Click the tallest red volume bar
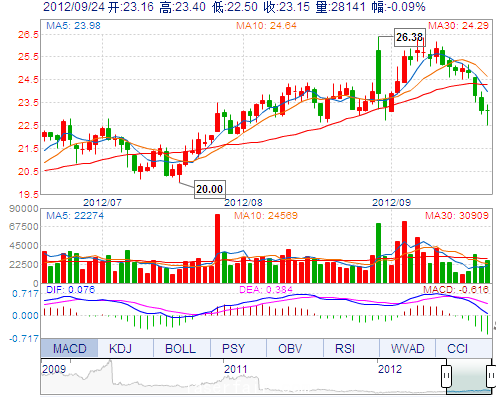 217,249
